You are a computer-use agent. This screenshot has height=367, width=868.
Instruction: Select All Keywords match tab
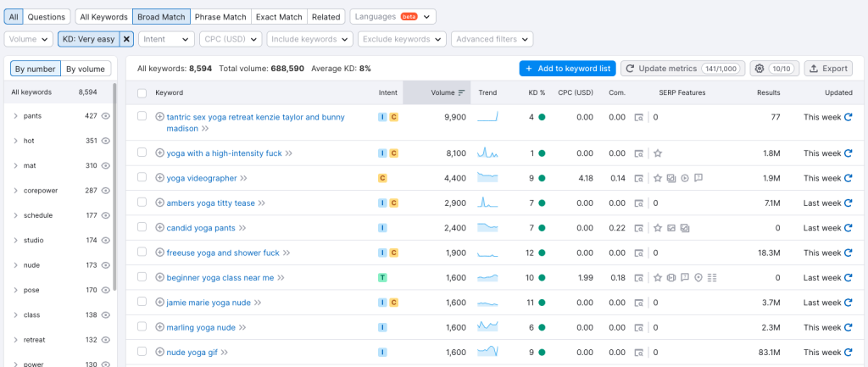104,17
